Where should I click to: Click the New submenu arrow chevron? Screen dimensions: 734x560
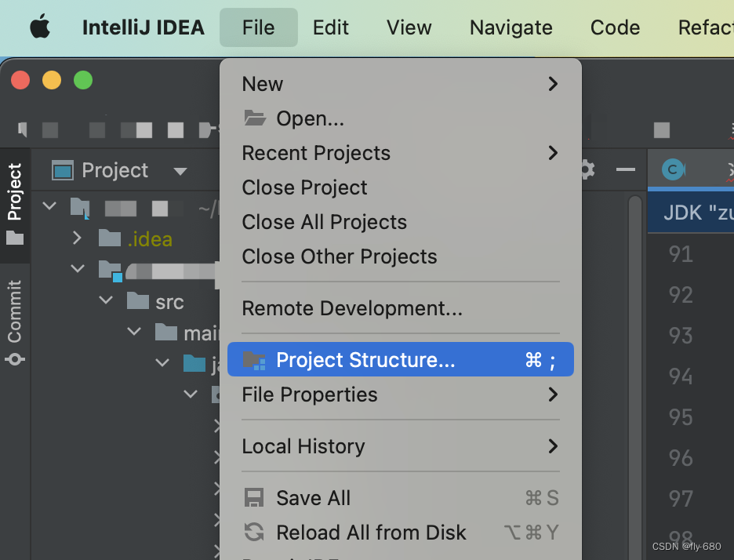pyautogui.click(x=553, y=84)
